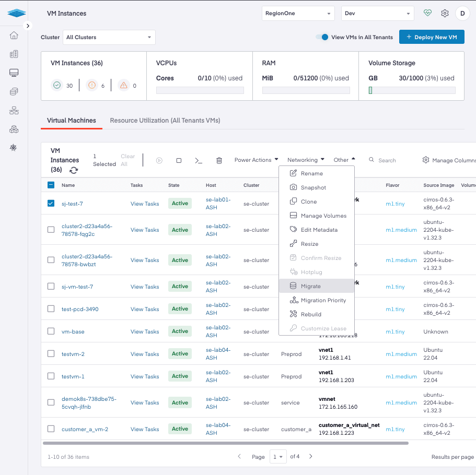Uncheck the sj-test-7 row checkbox
The width and height of the screenshot is (476, 475).
pyautogui.click(x=51, y=204)
